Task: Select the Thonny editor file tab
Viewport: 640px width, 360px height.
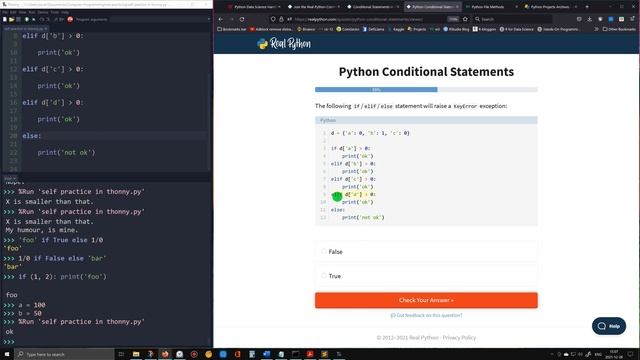Action: click(25, 29)
